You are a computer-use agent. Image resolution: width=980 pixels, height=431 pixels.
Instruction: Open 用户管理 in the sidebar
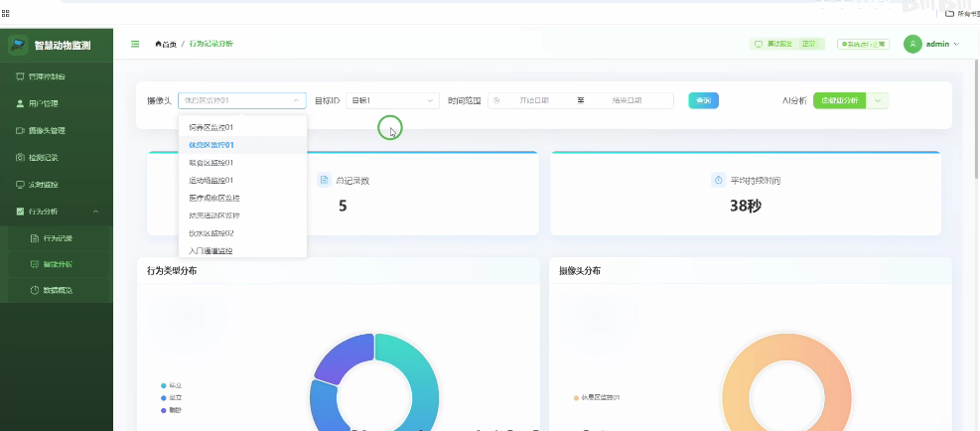[57, 103]
